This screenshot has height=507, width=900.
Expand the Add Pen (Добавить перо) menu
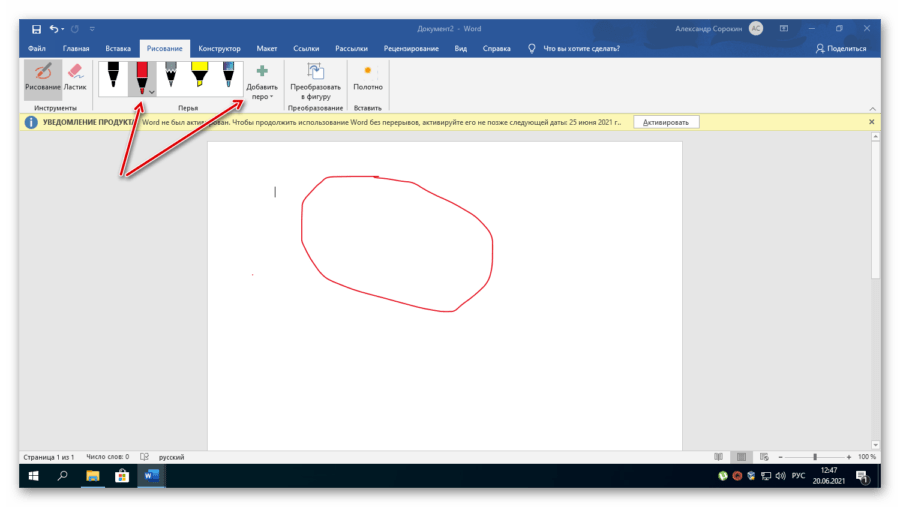click(x=262, y=92)
